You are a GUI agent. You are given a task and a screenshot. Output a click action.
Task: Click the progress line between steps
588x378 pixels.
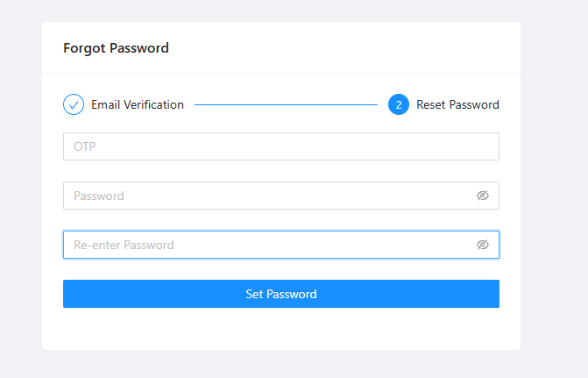point(286,104)
